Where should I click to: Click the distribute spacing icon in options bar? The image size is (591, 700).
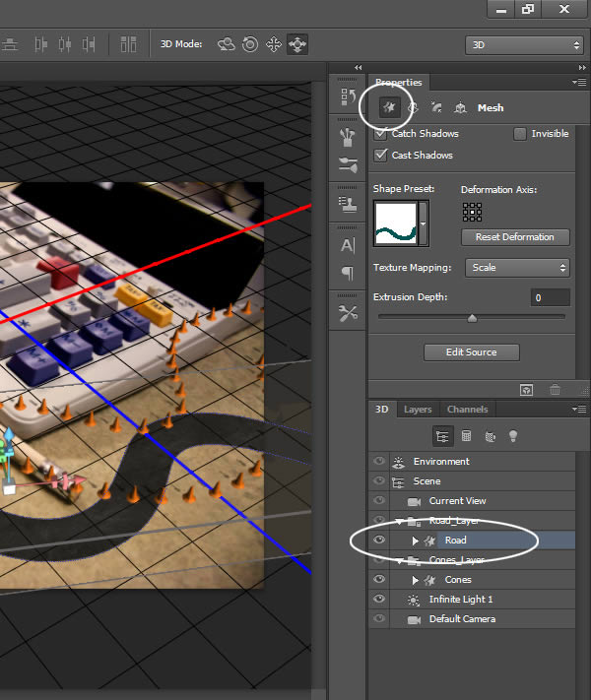(129, 44)
